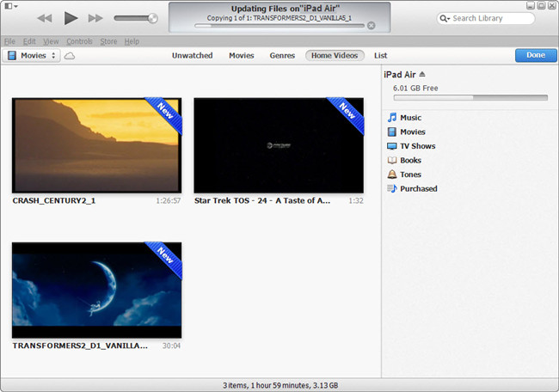Open the search options magnifier dropdown

pyautogui.click(x=445, y=18)
